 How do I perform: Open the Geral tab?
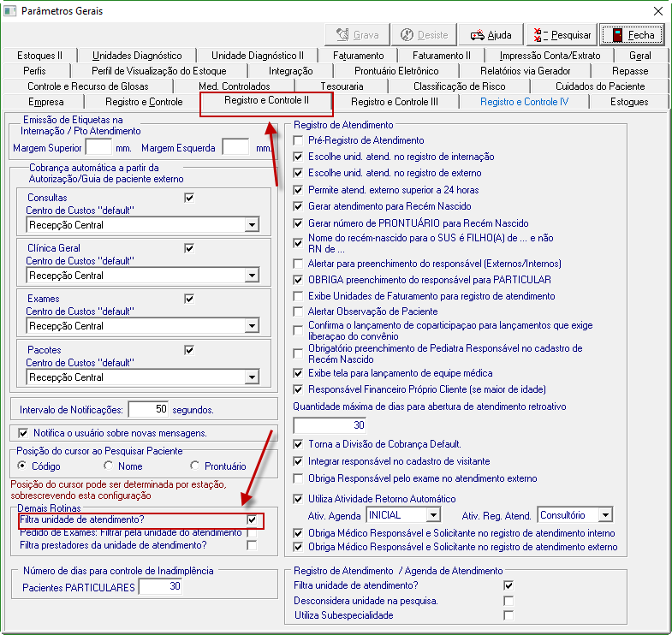639,56
